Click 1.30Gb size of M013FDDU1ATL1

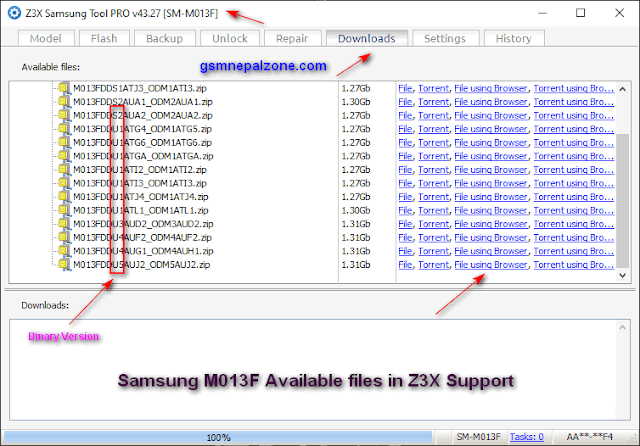click(x=356, y=211)
